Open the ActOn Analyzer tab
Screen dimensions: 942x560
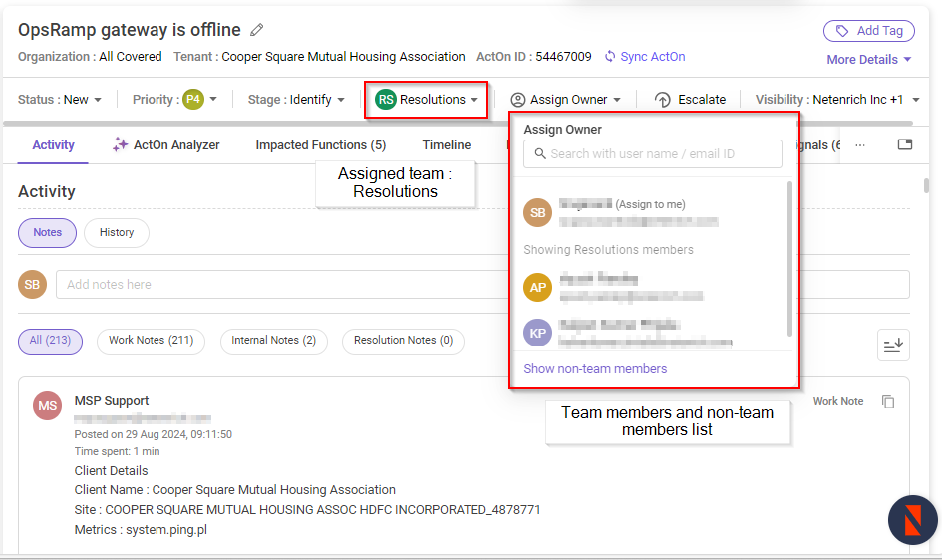[x=165, y=145]
